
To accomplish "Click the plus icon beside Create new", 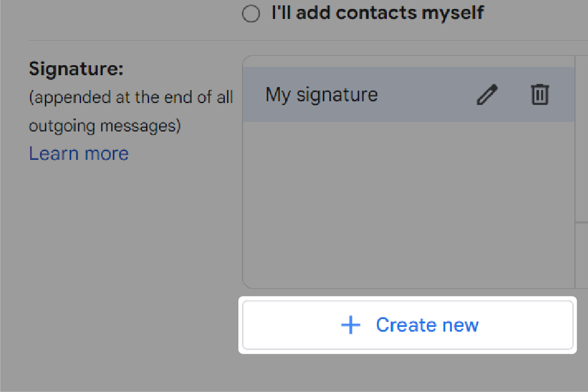I will click(x=351, y=324).
